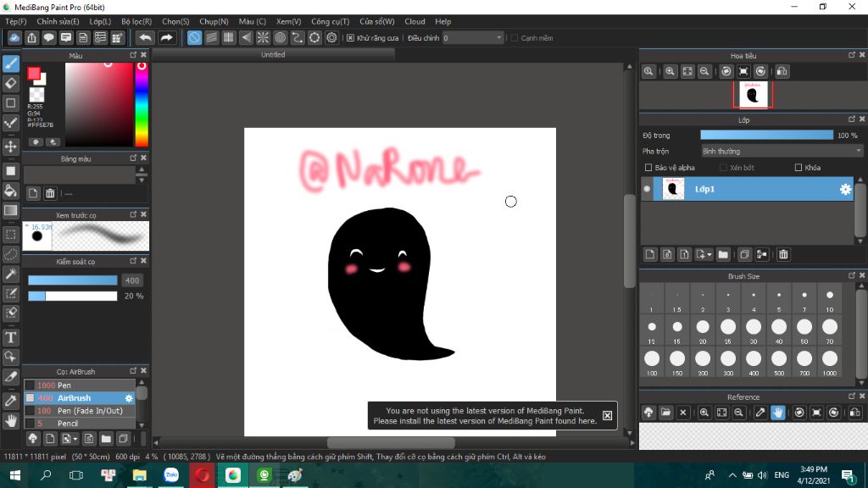Undock the Lớp layer panel
Viewport: 868px width, 488px height.
[851, 119]
